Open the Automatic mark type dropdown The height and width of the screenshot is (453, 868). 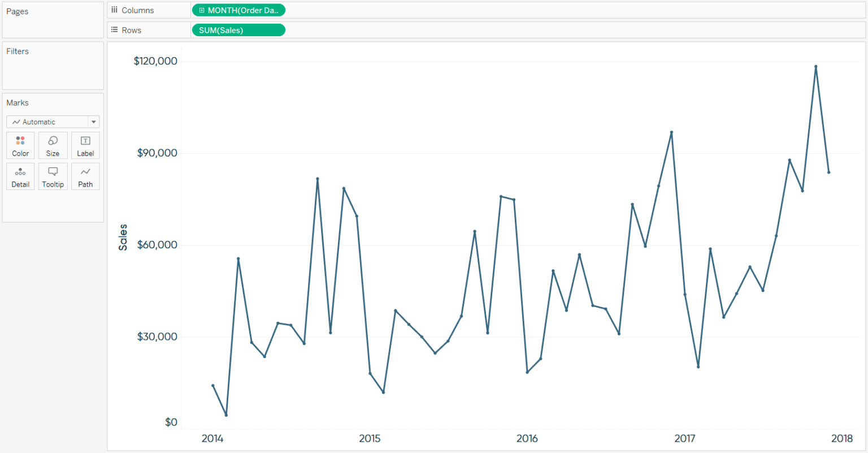click(93, 121)
